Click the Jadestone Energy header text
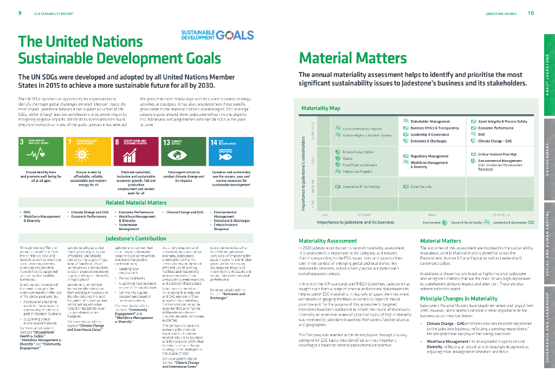The width and height of the screenshot is (555, 392). [x=501, y=14]
